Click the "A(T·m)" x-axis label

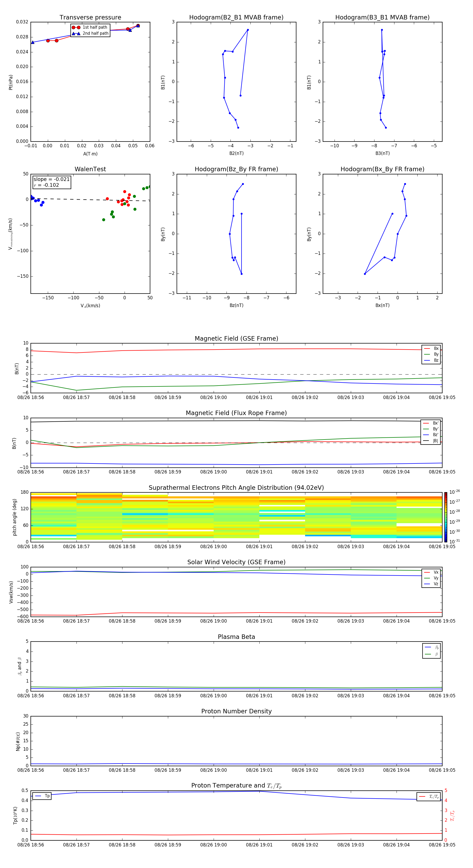(x=90, y=154)
